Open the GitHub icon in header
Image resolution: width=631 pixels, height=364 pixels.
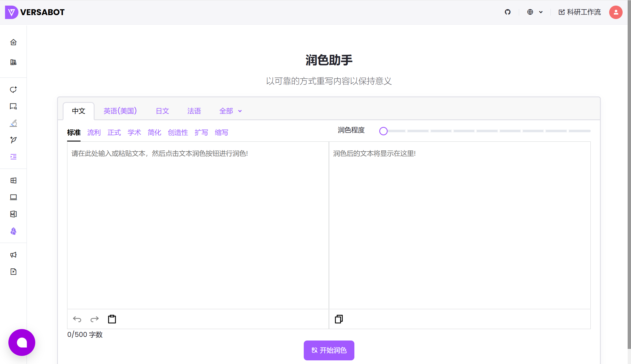pyautogui.click(x=508, y=12)
